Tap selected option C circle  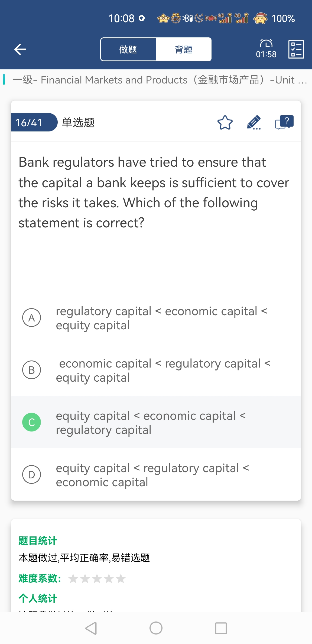[32, 422]
